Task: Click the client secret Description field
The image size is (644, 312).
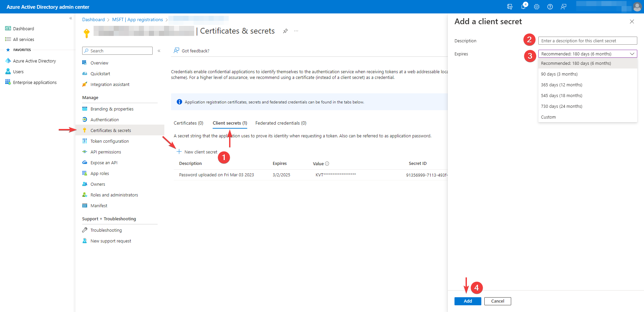Action: coord(587,41)
